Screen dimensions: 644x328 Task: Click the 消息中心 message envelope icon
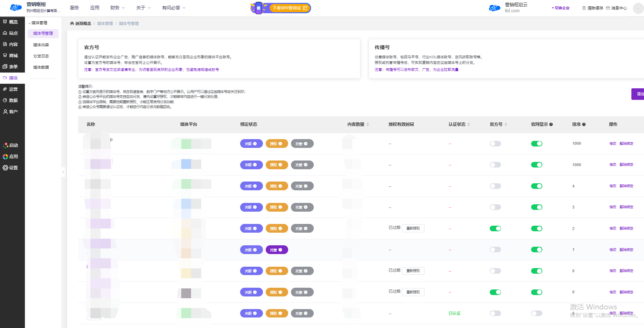608,8
